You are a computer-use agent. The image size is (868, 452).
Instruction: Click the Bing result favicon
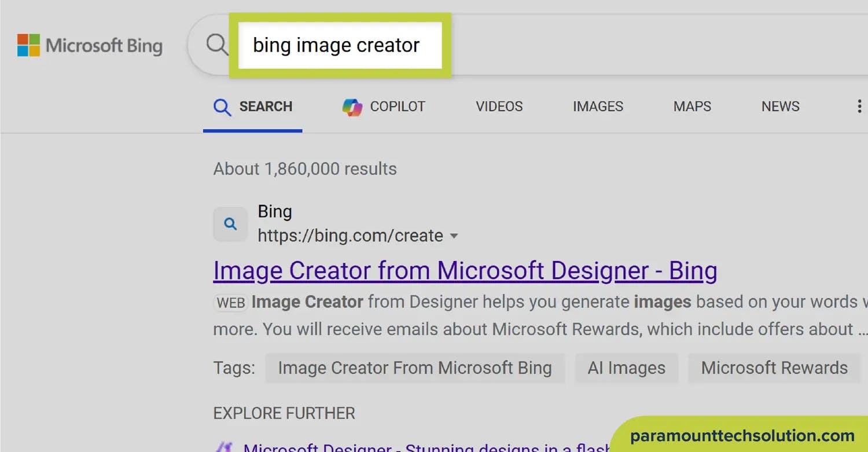[230, 224]
